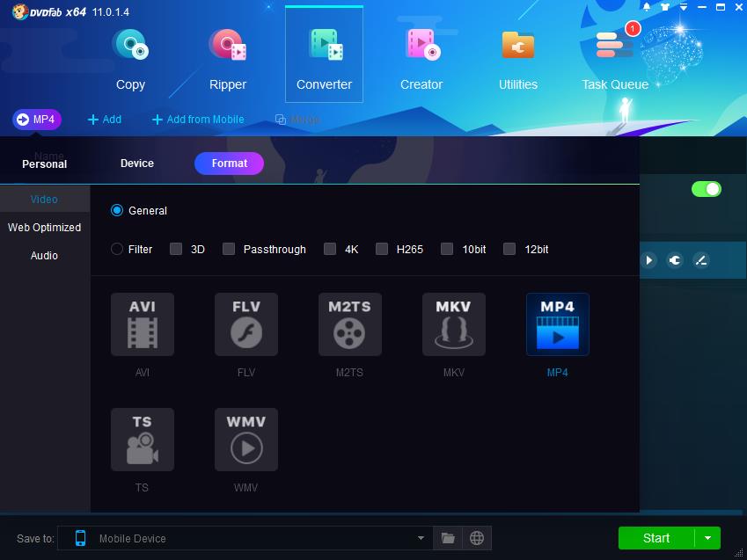The image size is (747, 560).
Task: Open the skin shirt icon in title bar
Action: 665,7
